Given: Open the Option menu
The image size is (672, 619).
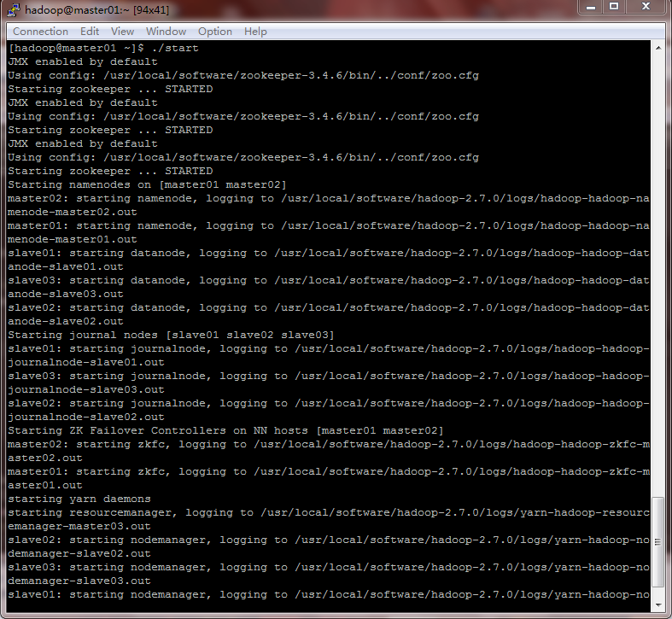Looking at the screenshot, I should [215, 32].
